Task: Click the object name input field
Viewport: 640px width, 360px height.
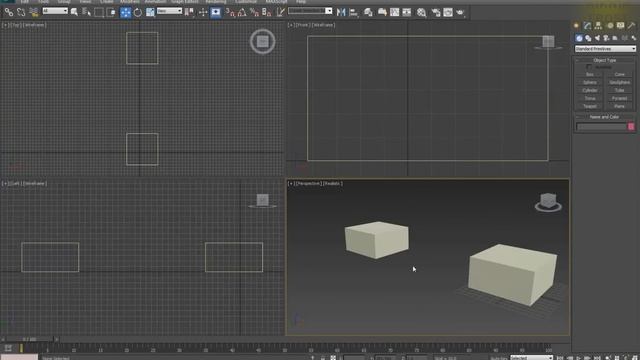Action: coord(601,127)
